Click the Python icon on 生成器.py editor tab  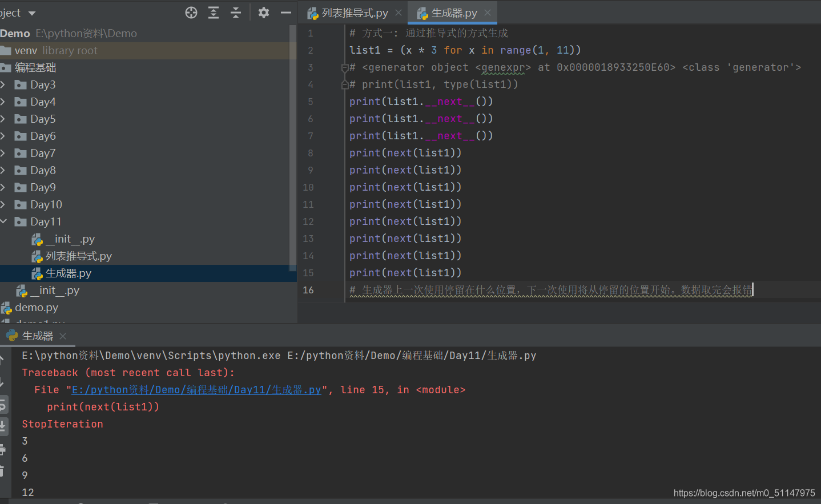pos(422,13)
